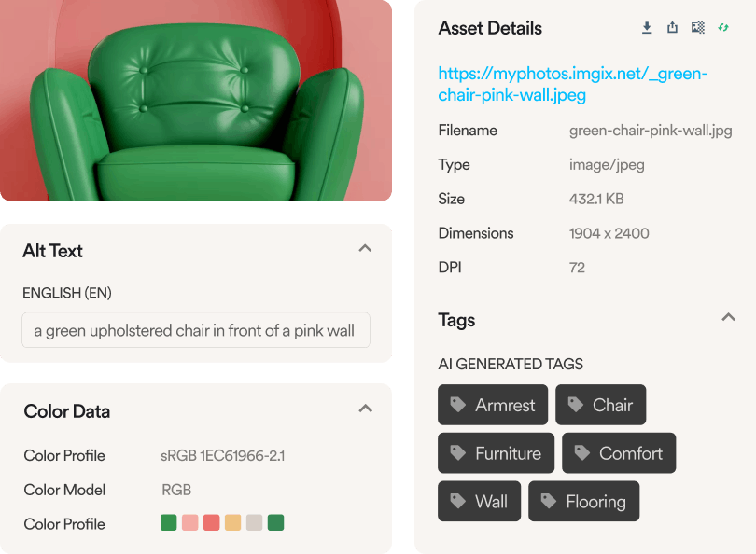756x554 pixels.
Task: Collapse the Color Data panel
Action: pyautogui.click(x=365, y=409)
